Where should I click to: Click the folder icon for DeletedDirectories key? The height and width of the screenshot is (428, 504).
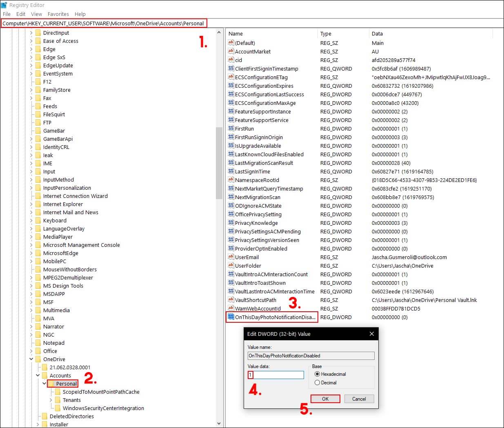pyautogui.click(x=45, y=416)
